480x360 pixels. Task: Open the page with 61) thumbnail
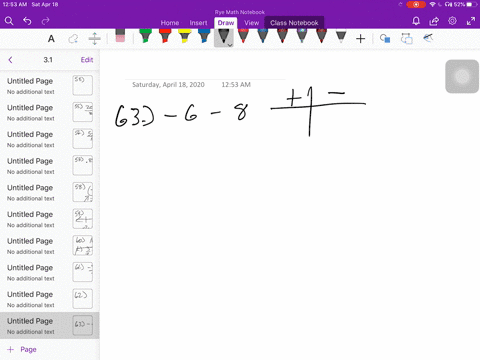tap(50, 272)
